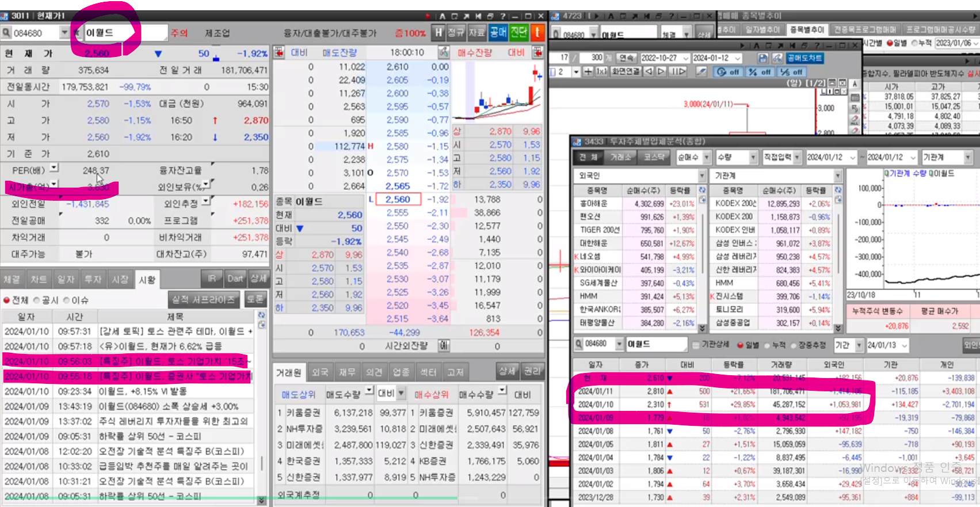Select the 이슈 radio button in news panel
The width and height of the screenshot is (980, 507).
coord(66,300)
